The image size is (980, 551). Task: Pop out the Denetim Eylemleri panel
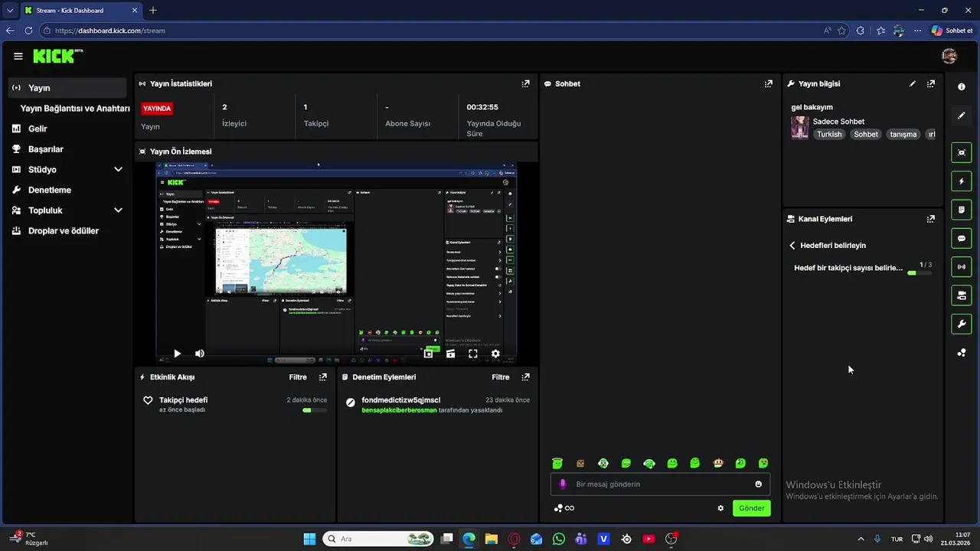(525, 377)
